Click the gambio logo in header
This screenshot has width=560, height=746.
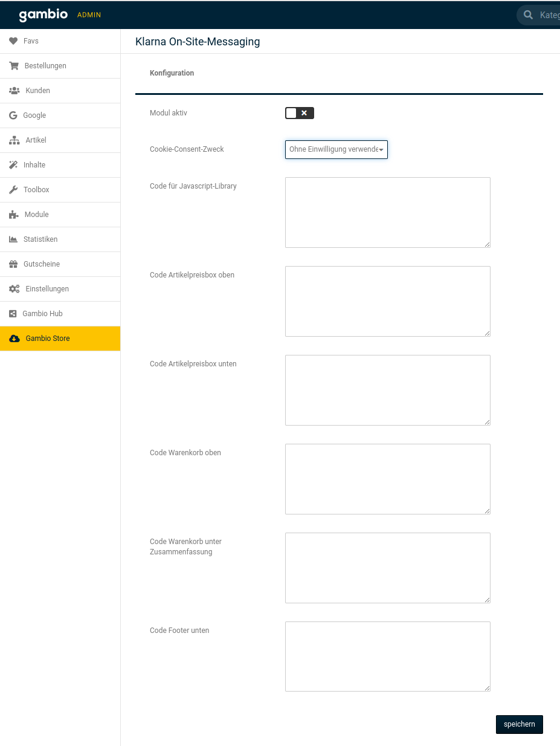(x=43, y=15)
